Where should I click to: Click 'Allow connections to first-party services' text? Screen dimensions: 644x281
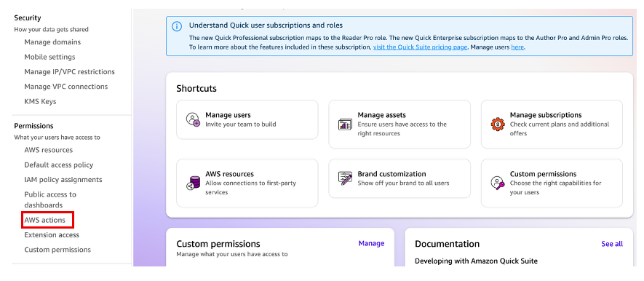click(x=250, y=187)
